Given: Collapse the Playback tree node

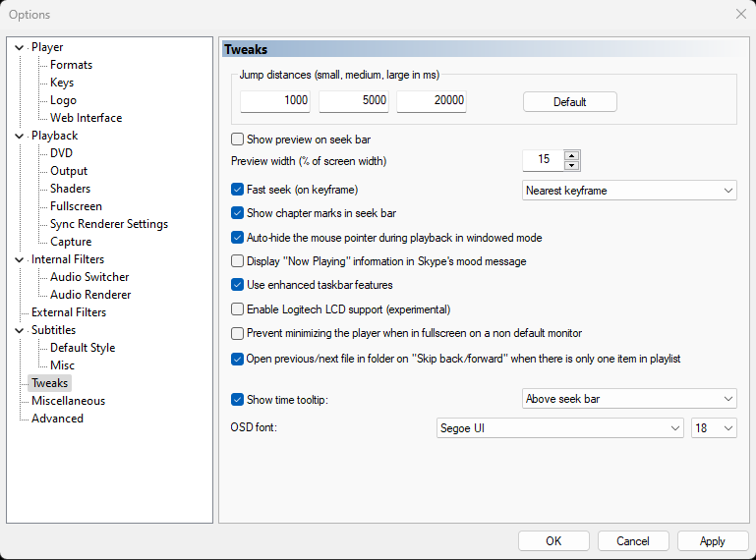Looking at the screenshot, I should point(20,136).
